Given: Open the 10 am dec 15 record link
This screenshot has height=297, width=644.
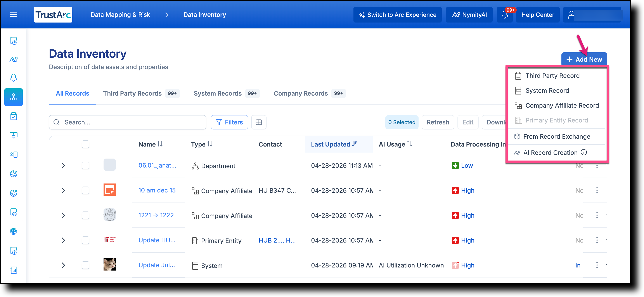Looking at the screenshot, I should click(x=157, y=190).
